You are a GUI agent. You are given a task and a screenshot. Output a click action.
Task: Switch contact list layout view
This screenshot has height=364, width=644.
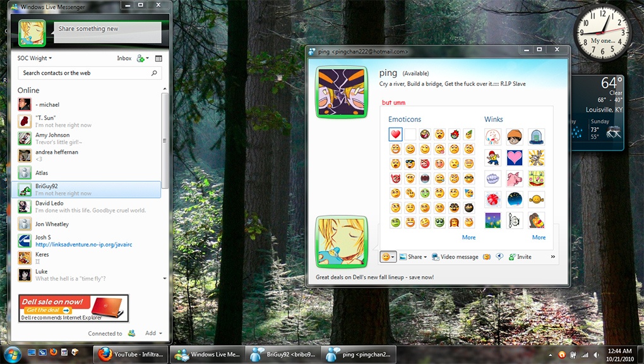click(x=158, y=59)
